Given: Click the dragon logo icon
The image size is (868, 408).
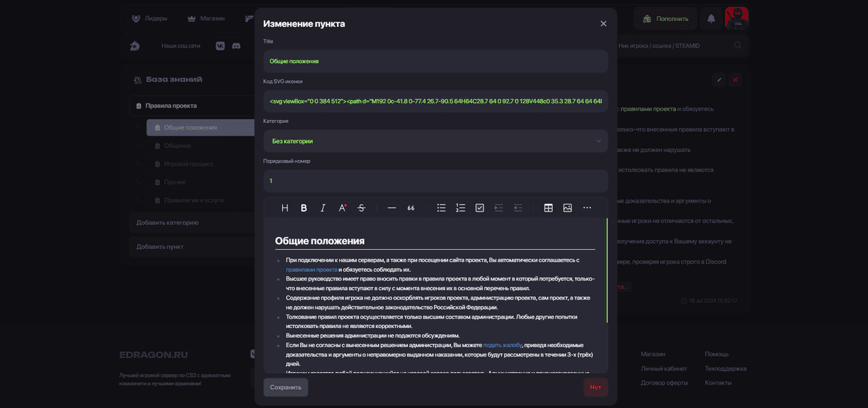Looking at the screenshot, I should 134,46.
